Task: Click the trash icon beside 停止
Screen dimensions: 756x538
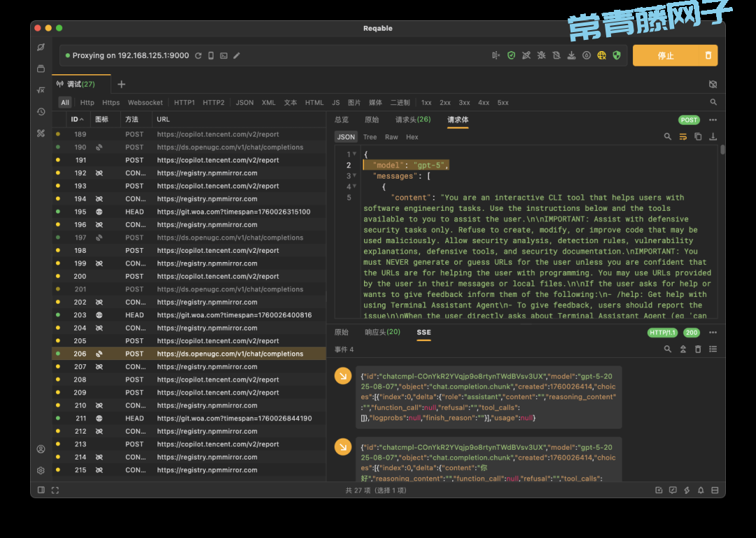Action: click(x=708, y=55)
